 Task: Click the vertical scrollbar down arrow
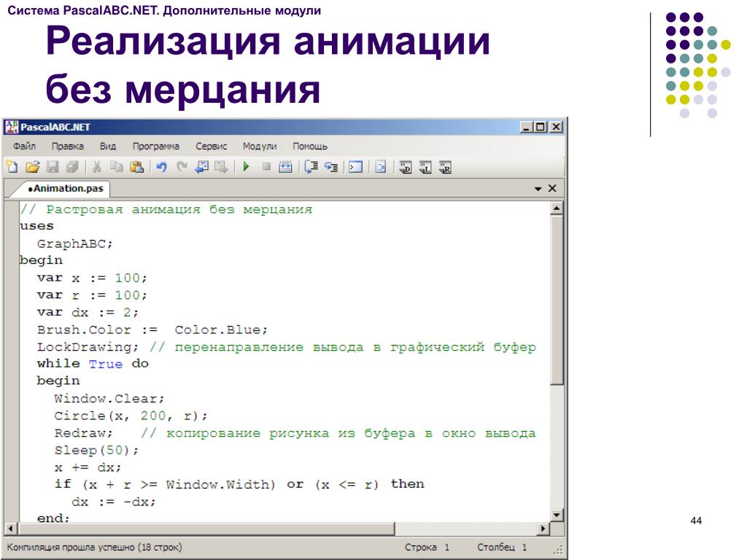click(557, 515)
